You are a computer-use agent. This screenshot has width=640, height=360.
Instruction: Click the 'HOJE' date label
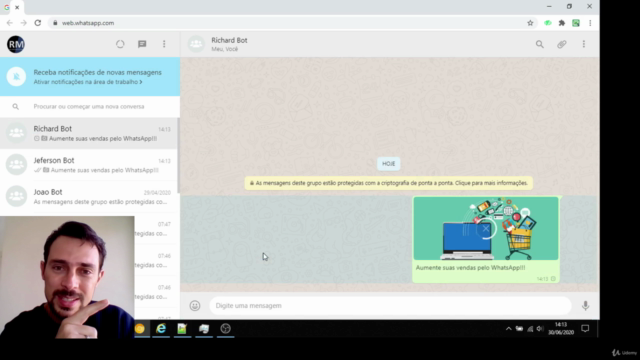389,164
